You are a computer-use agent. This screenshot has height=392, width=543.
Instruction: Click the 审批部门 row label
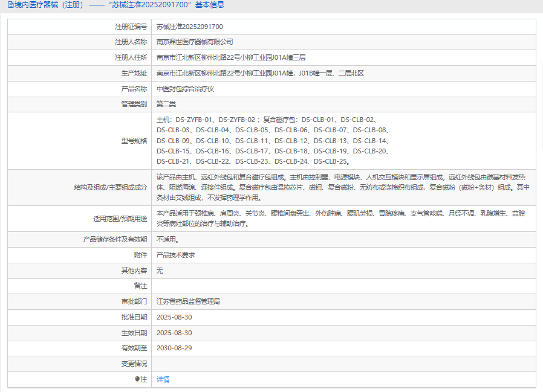pos(134,301)
